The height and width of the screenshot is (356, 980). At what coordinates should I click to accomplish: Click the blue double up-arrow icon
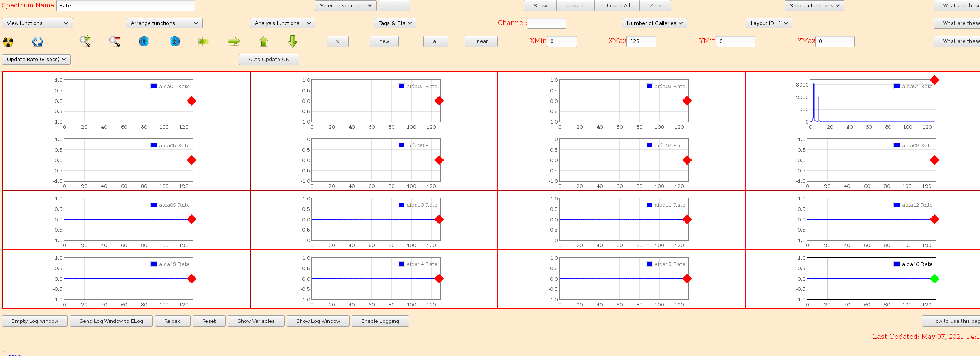point(175,41)
